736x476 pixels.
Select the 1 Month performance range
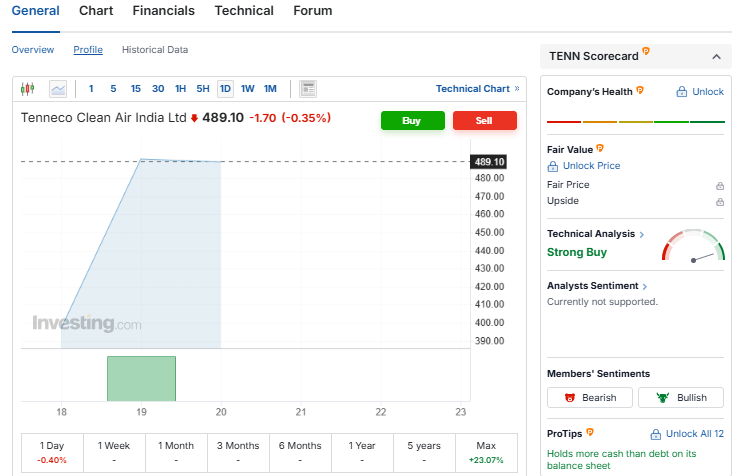176,453
